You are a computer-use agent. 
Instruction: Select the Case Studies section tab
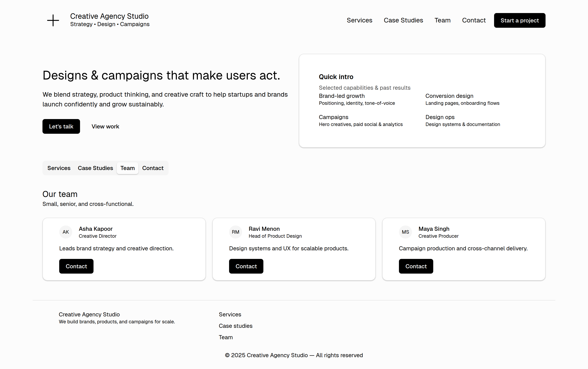coord(95,168)
